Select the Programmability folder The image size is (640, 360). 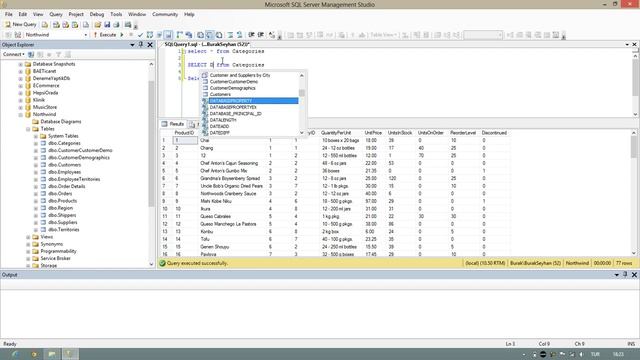click(x=58, y=251)
